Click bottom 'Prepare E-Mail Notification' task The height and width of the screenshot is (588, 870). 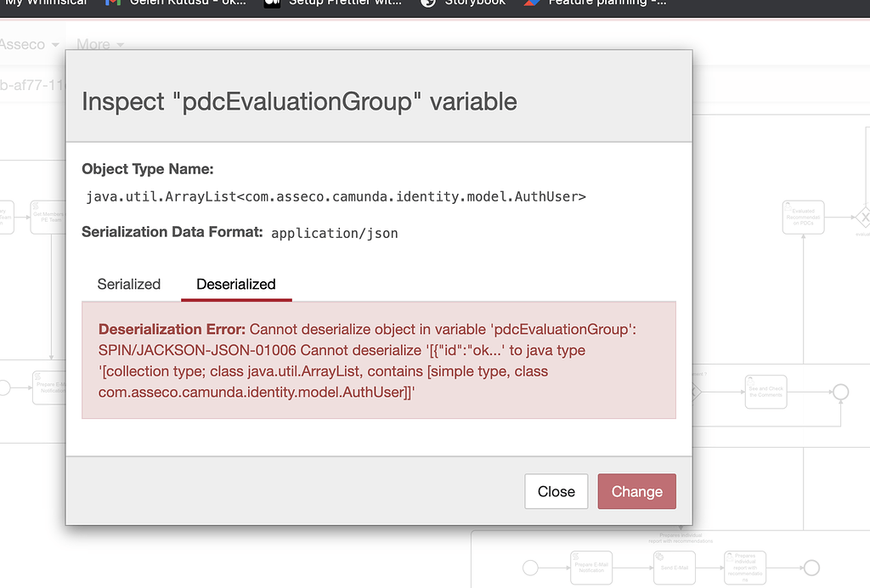point(591,568)
